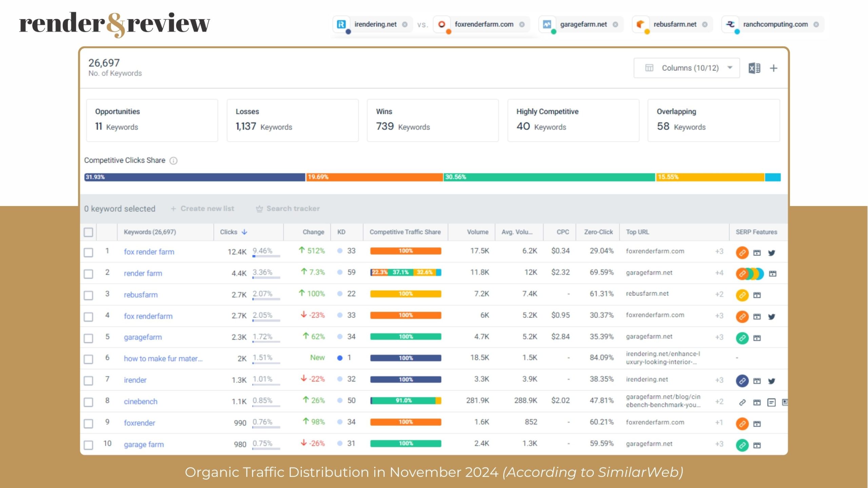
Task: Remove irendering.net from comparison
Action: [x=405, y=24]
